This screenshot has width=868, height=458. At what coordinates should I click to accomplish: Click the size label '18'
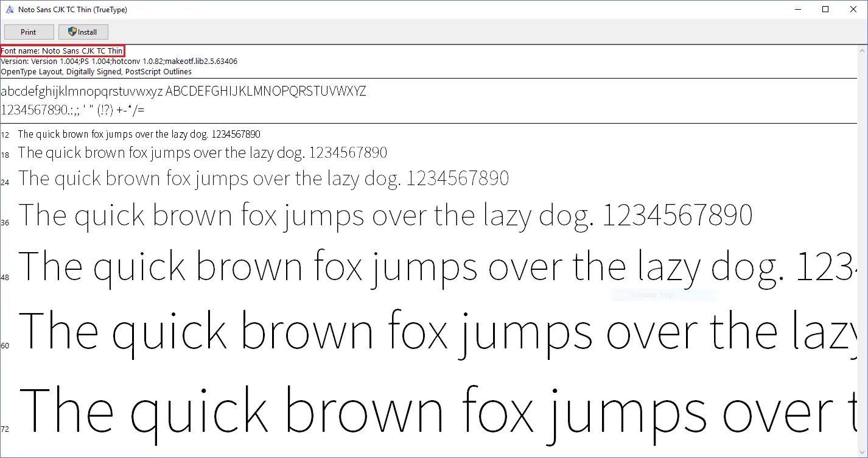(x=5, y=155)
